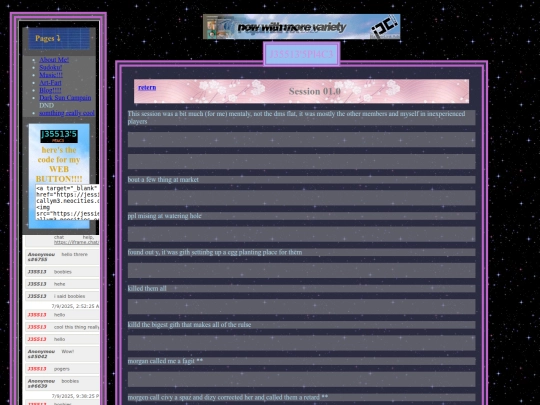Image resolution: width=540 pixels, height=405 pixels.
Task: Click the chat timestamp 7/9/2025, 9:38:25
Action: [x=75, y=396]
